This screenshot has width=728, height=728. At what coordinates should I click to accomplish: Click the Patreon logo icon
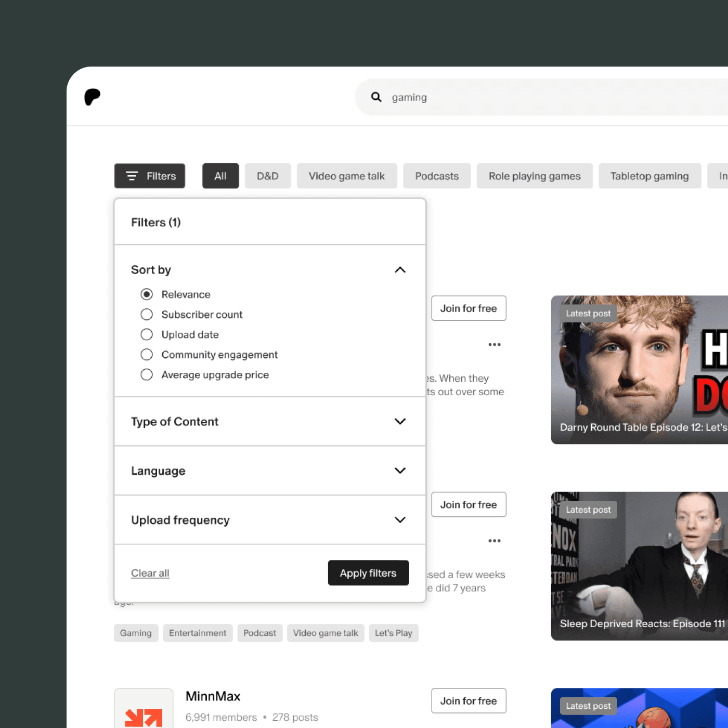coord(92,97)
